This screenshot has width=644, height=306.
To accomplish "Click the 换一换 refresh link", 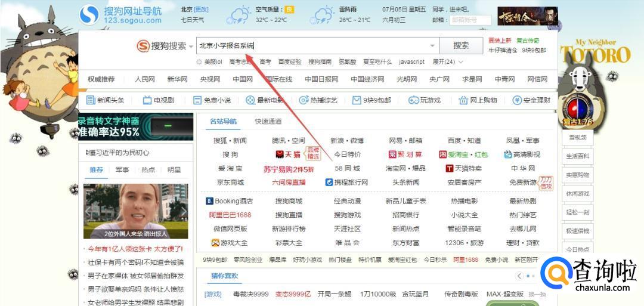I will coord(537,295).
